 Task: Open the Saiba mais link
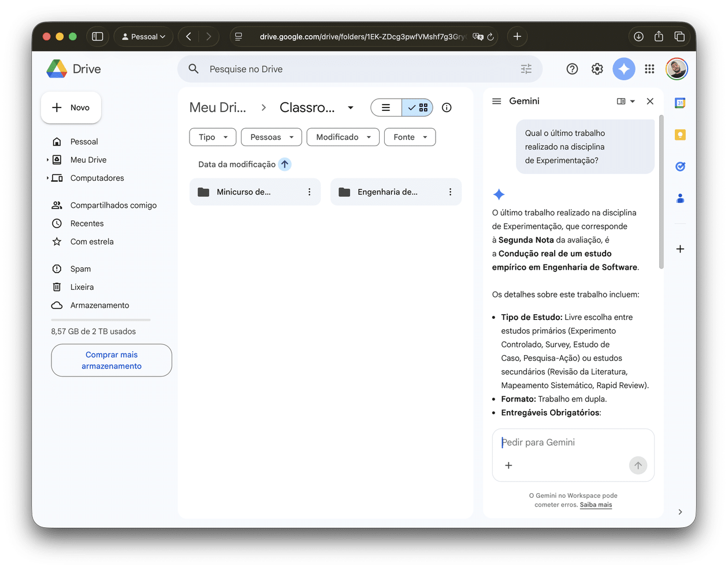pos(596,505)
